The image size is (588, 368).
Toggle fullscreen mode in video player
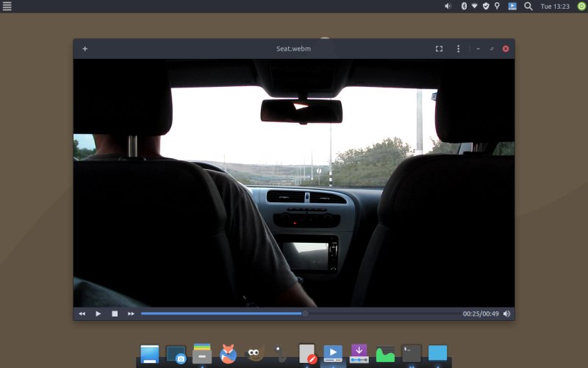coord(439,49)
